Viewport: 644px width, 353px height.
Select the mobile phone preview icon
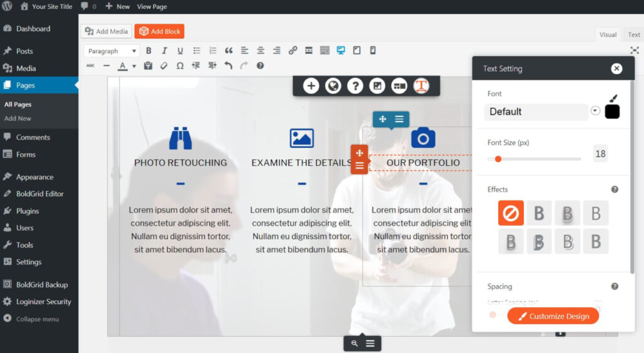tap(372, 51)
